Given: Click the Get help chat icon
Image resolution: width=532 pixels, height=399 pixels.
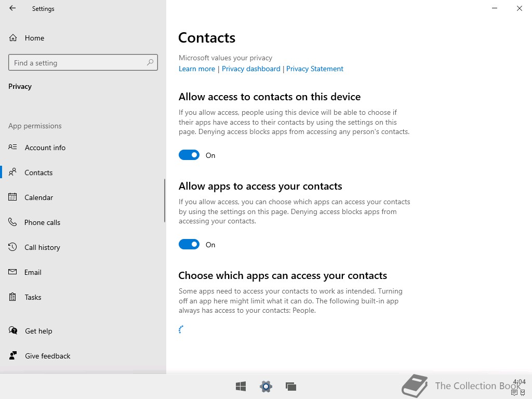Looking at the screenshot, I should (13, 330).
